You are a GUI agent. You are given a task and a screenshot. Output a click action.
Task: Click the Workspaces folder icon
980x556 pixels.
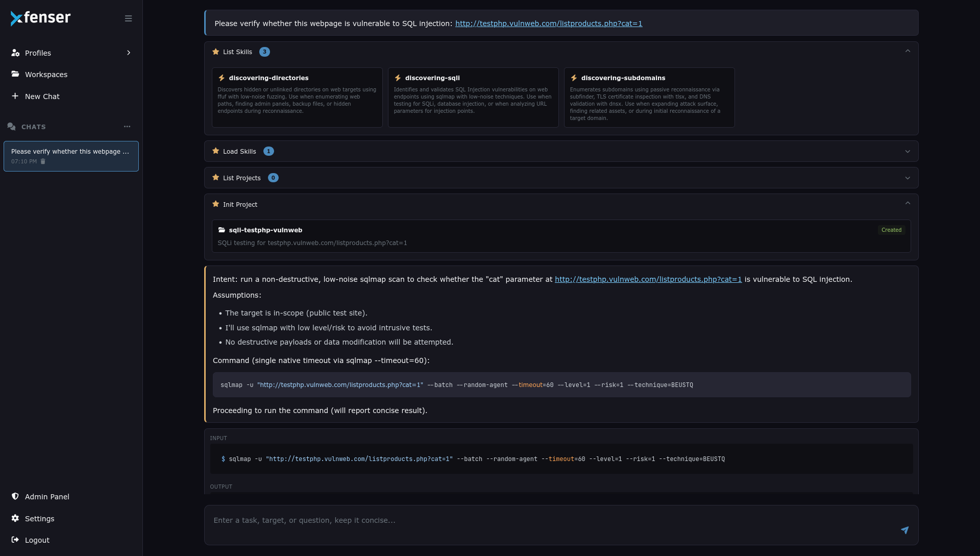click(15, 74)
